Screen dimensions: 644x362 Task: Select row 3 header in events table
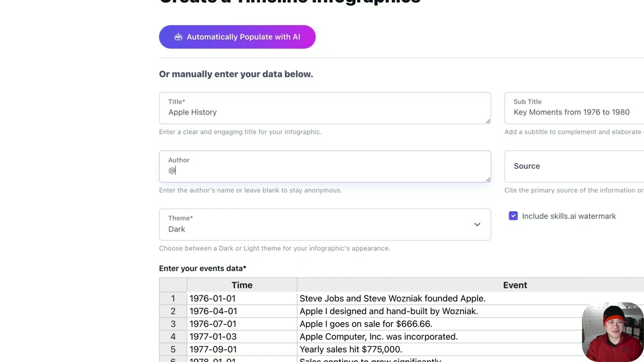[x=173, y=324]
